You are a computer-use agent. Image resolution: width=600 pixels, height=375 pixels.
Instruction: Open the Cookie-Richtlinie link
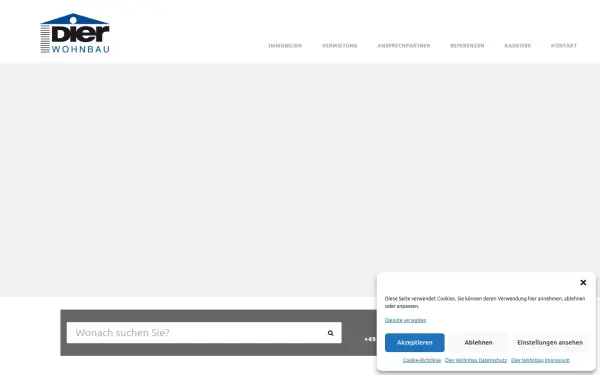422,360
